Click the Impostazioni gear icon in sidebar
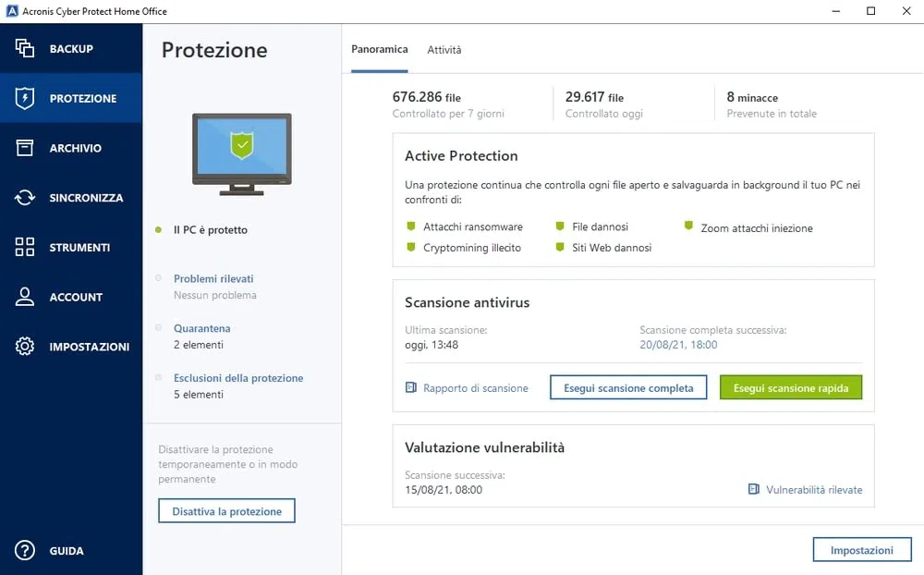 (x=25, y=346)
